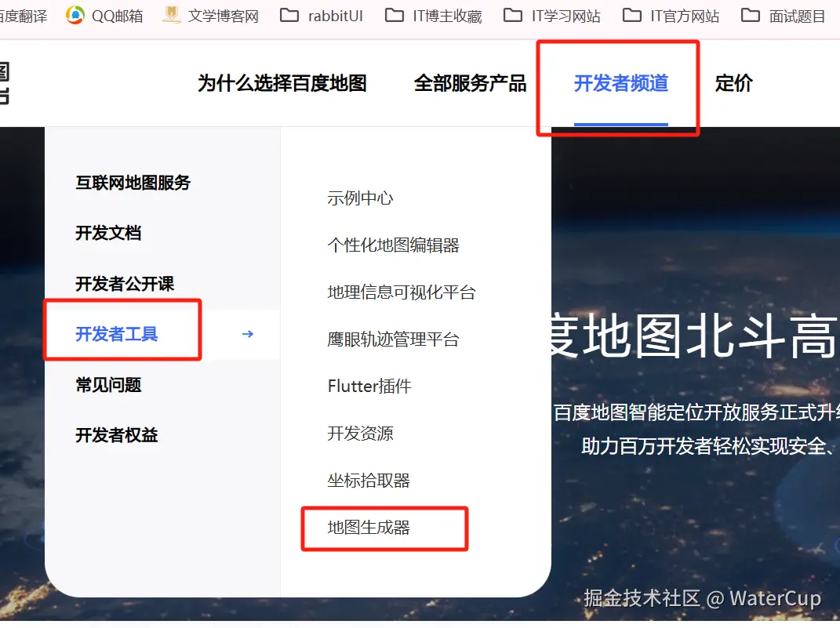840x628 pixels.
Task: Select 开发者权益 in the side menu
Action: (x=116, y=434)
